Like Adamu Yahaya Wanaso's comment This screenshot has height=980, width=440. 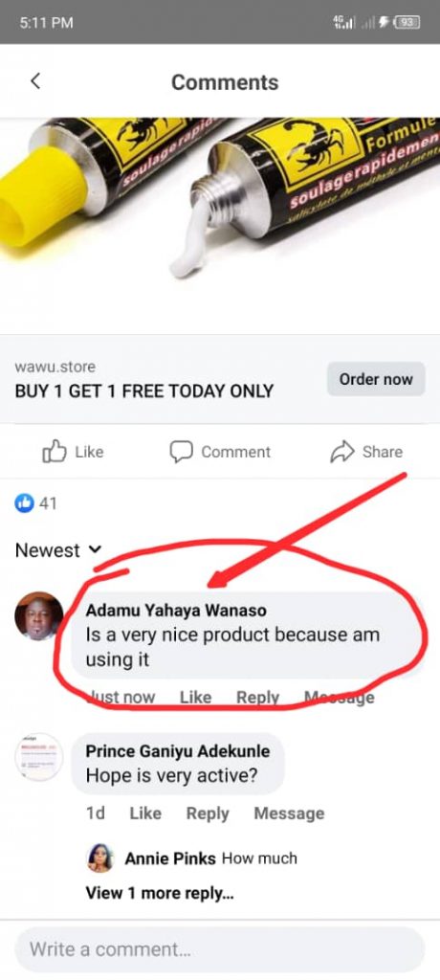[x=196, y=697]
